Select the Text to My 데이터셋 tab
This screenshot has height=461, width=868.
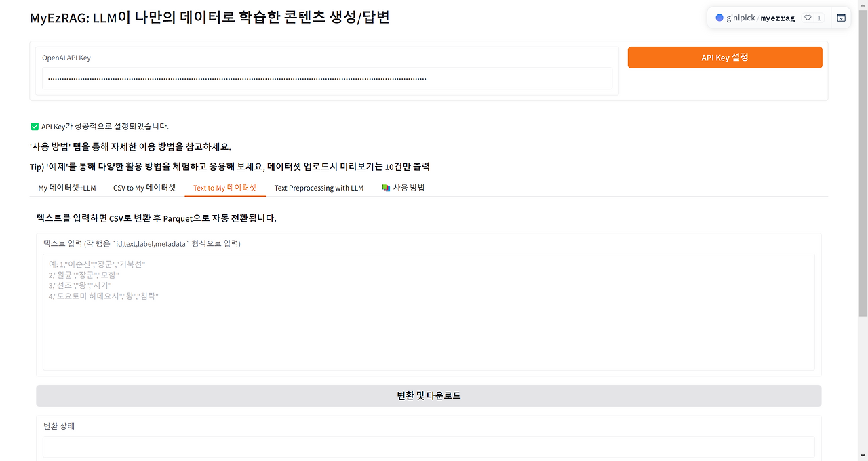(x=225, y=188)
